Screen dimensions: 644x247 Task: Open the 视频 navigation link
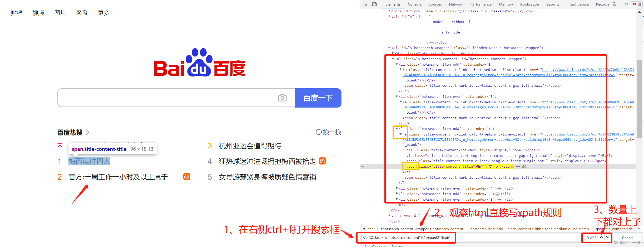click(x=38, y=13)
